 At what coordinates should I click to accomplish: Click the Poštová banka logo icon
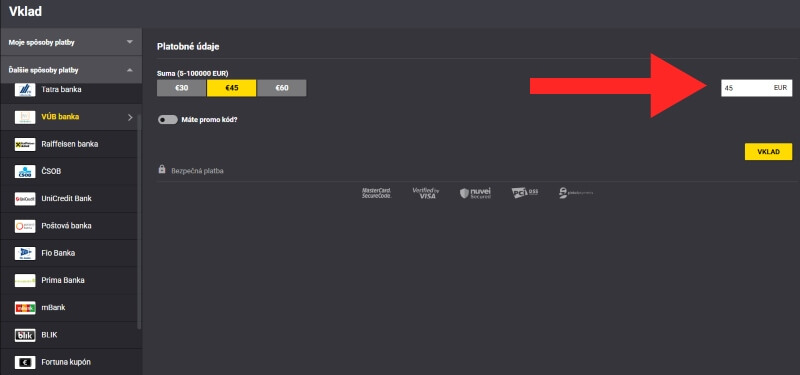click(x=25, y=226)
